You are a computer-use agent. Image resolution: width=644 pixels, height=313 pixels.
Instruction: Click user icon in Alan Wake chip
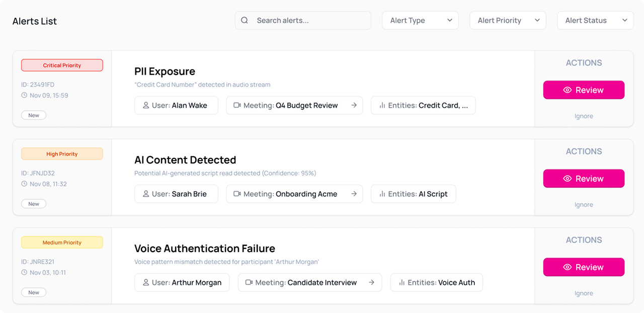[x=146, y=106]
